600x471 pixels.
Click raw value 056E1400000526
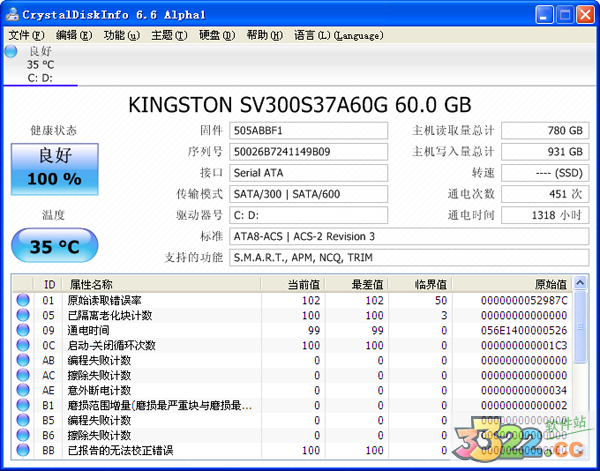tap(524, 330)
